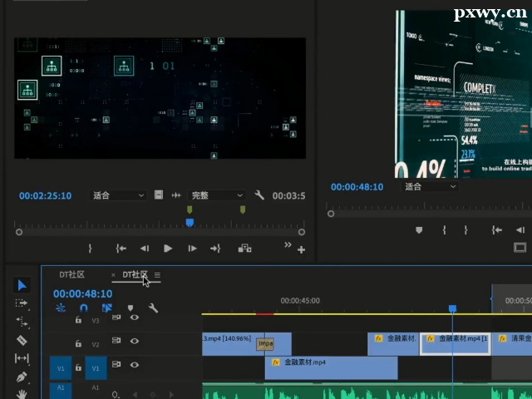Switch to the first DT社区 sequence tab

click(71, 274)
